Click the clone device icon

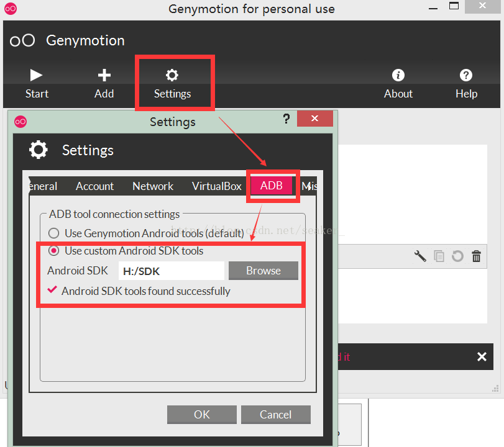tap(439, 256)
